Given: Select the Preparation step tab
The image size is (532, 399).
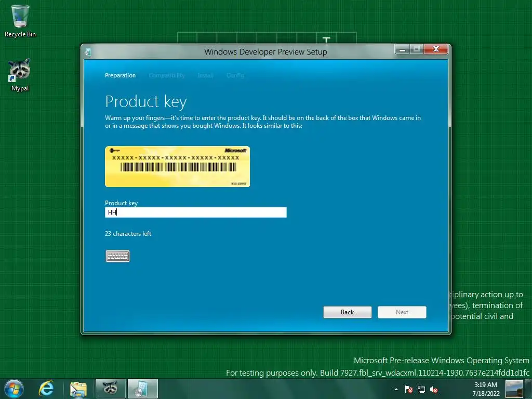Looking at the screenshot, I should point(120,75).
